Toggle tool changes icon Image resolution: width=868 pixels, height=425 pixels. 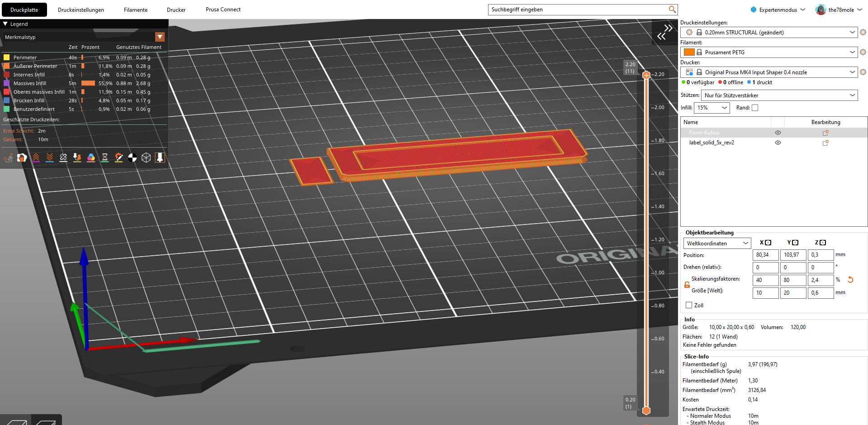pos(77,158)
